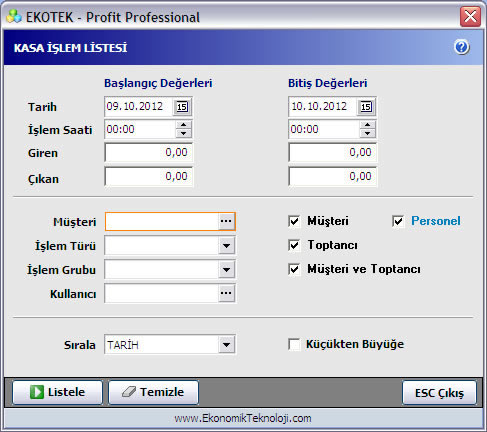Click ESC Çıkış button
487x432 pixels.
pyautogui.click(x=439, y=393)
